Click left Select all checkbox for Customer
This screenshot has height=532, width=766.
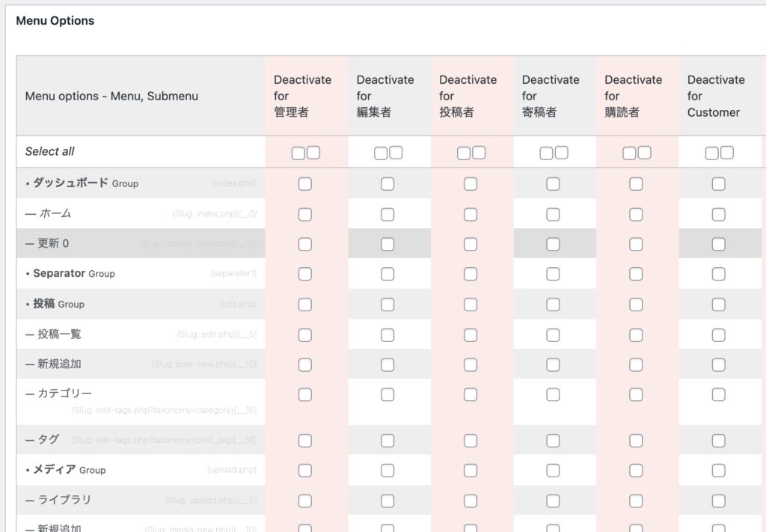pos(711,153)
